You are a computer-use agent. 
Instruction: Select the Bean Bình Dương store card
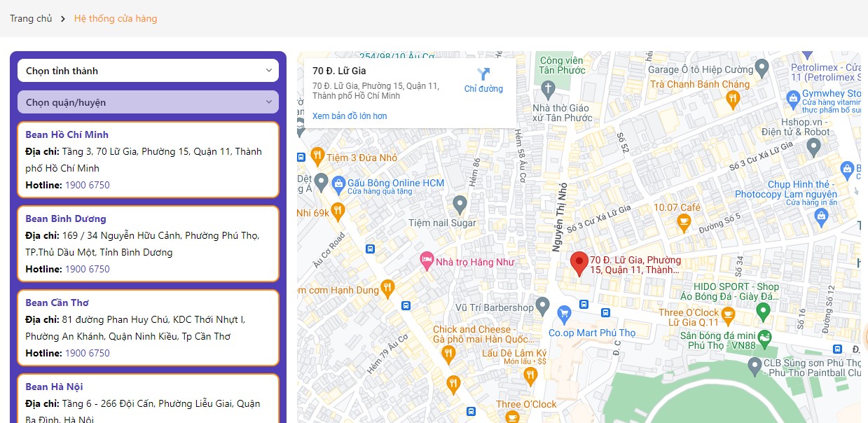pyautogui.click(x=148, y=244)
